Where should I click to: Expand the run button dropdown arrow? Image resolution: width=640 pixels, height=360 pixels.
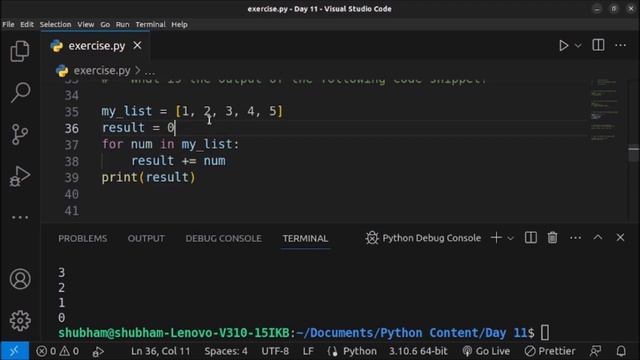(578, 45)
